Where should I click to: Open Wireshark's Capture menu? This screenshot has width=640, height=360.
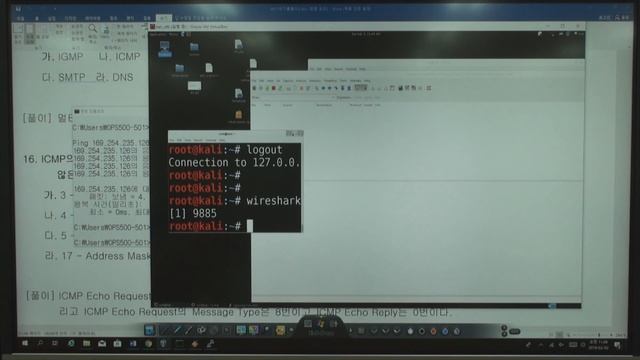pos(288,81)
